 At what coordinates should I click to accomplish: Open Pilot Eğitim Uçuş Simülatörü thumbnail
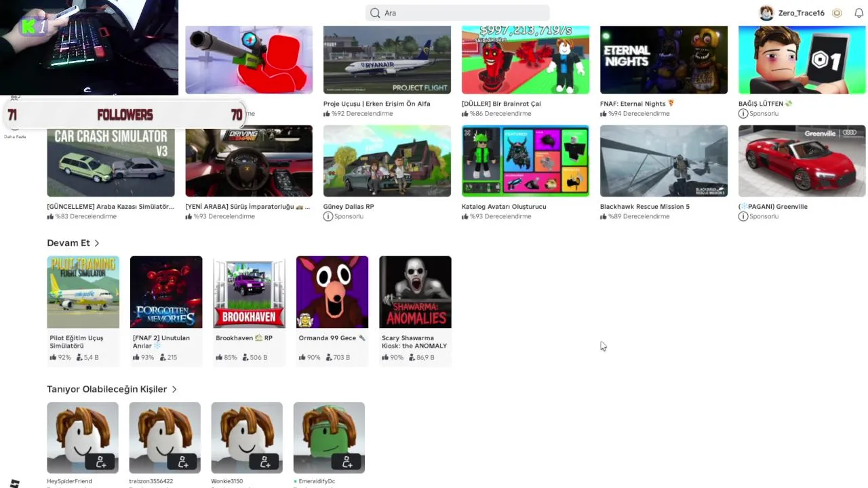coord(83,292)
